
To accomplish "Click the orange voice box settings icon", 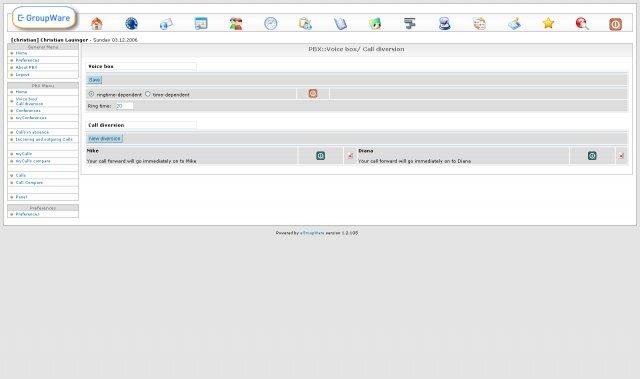I will pyautogui.click(x=313, y=94).
